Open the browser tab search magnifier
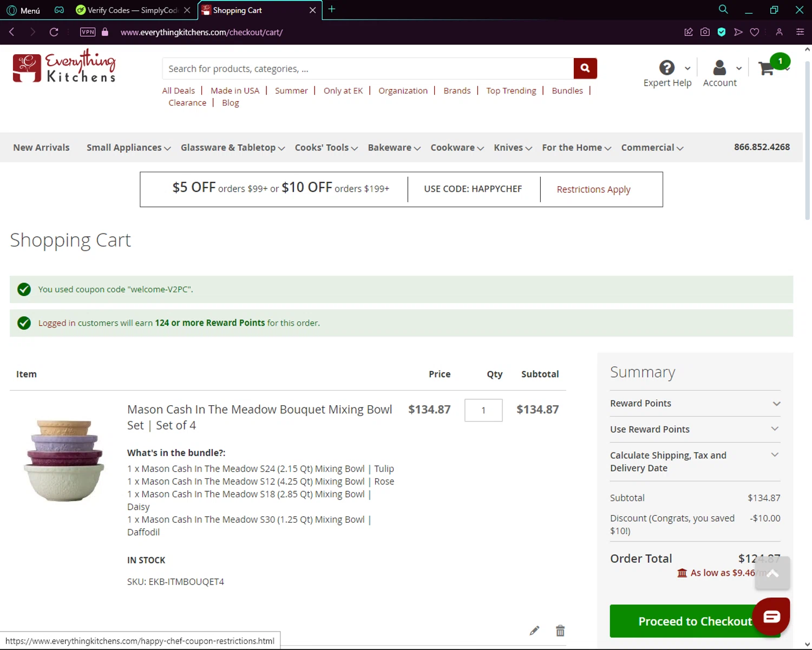Viewport: 812px width, 650px height. [x=723, y=9]
